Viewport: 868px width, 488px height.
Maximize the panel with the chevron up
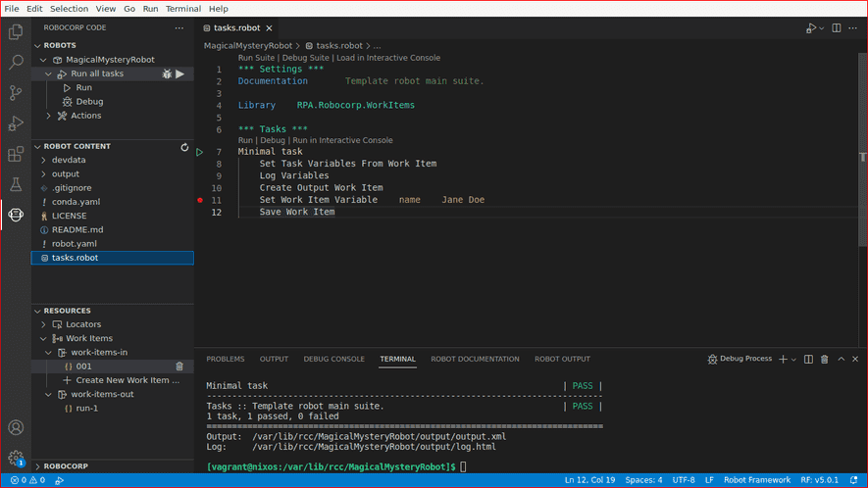click(841, 359)
